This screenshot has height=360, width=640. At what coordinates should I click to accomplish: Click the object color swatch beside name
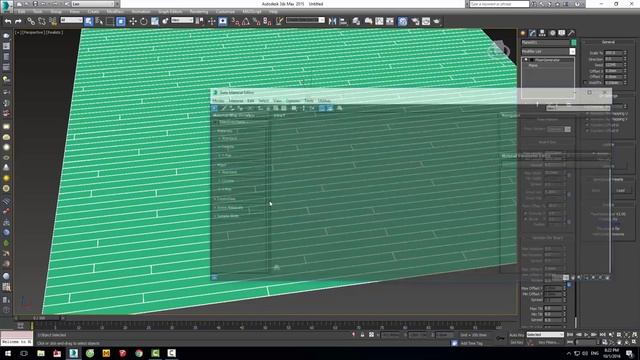(x=573, y=42)
